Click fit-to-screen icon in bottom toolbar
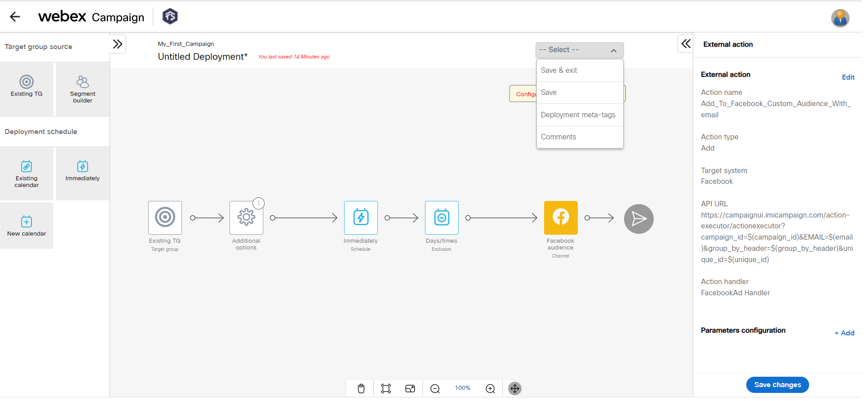 coord(386,388)
